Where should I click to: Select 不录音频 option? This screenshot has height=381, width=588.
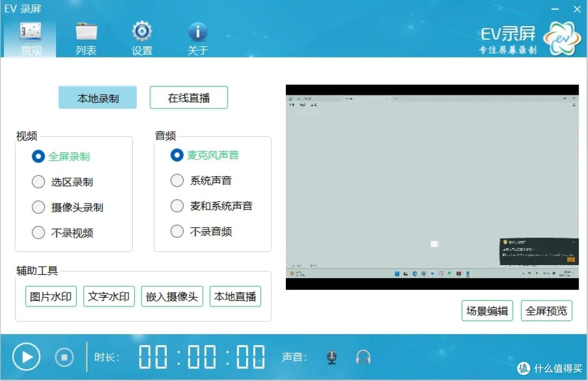pos(201,231)
